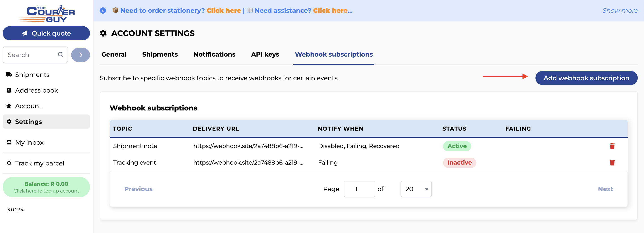Click the My inbox tray icon
644x233 pixels.
9,142
